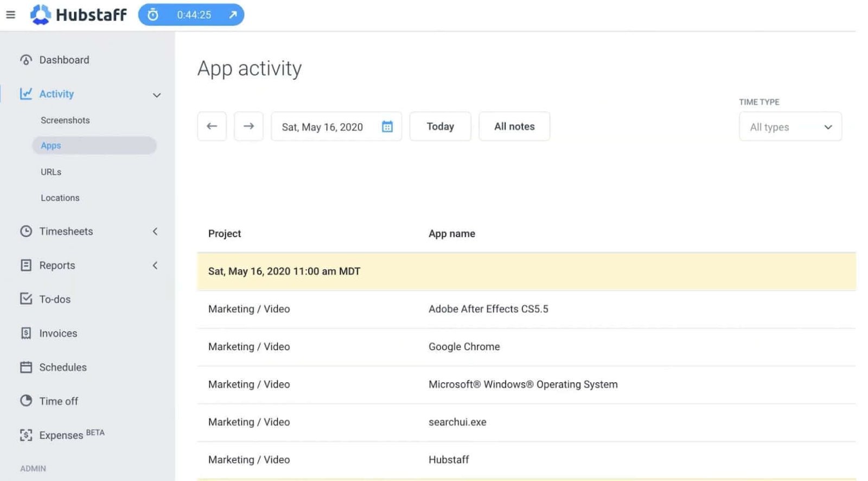The width and height of the screenshot is (868, 481).
Task: Click Hubstaff app name in table
Action: coord(449,459)
